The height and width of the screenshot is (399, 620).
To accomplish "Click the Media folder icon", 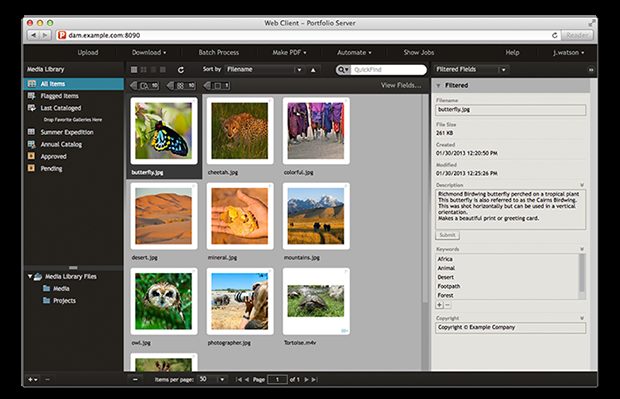I will coord(47,288).
